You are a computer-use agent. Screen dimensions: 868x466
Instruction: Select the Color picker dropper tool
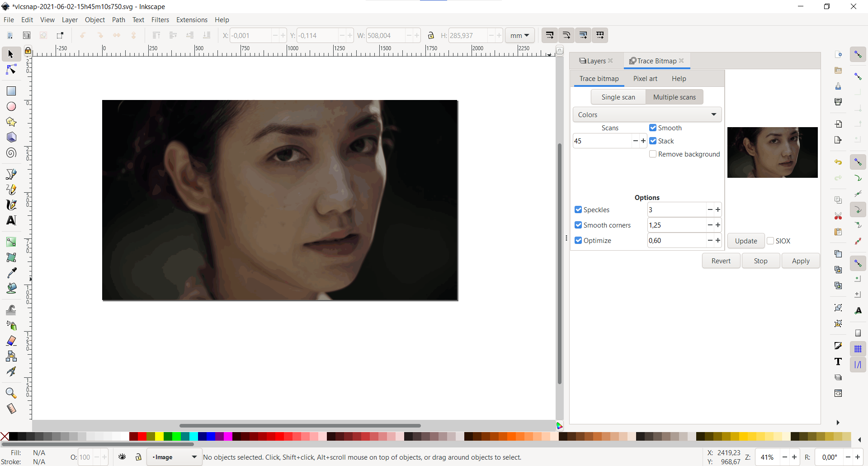11,272
